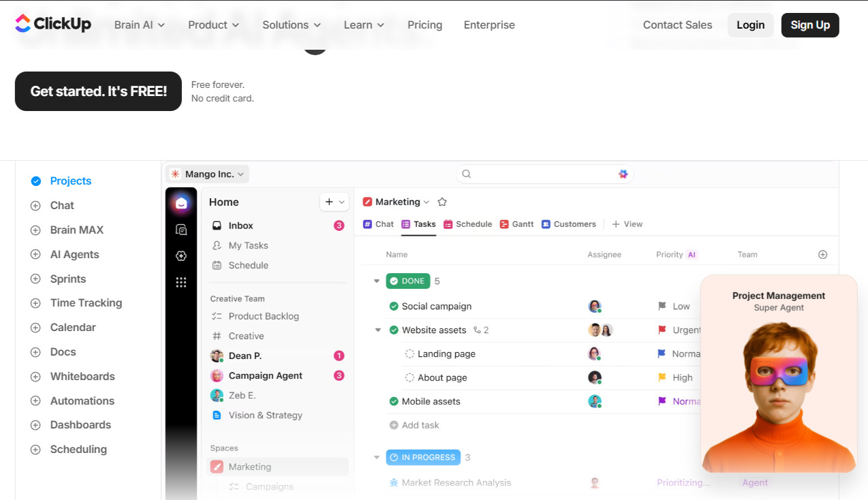The image size is (868, 500).
Task: Click the ClickUp logo
Action: [52, 25]
